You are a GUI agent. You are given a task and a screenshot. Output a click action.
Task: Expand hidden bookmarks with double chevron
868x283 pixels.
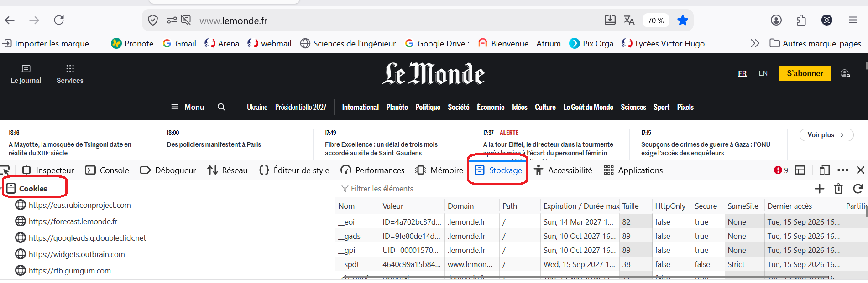click(755, 43)
